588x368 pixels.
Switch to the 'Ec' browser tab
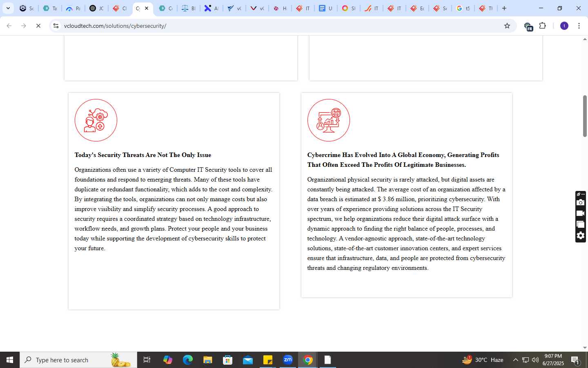click(x=417, y=8)
